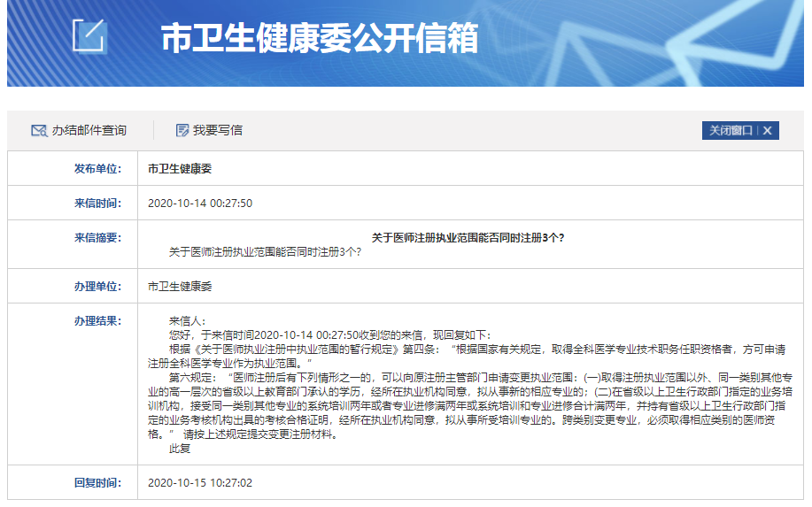Click the 办理结果 row label

point(97,320)
